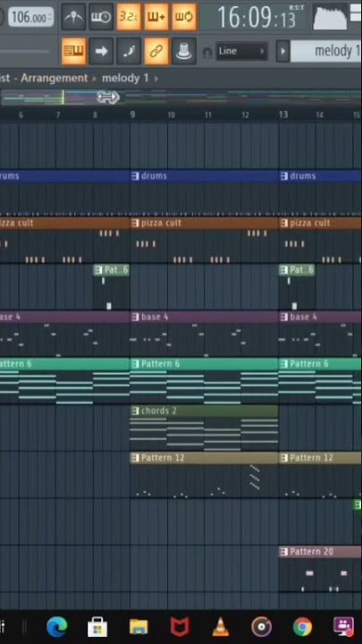
Task: Click the 106.000 tempo display
Action: point(30,18)
